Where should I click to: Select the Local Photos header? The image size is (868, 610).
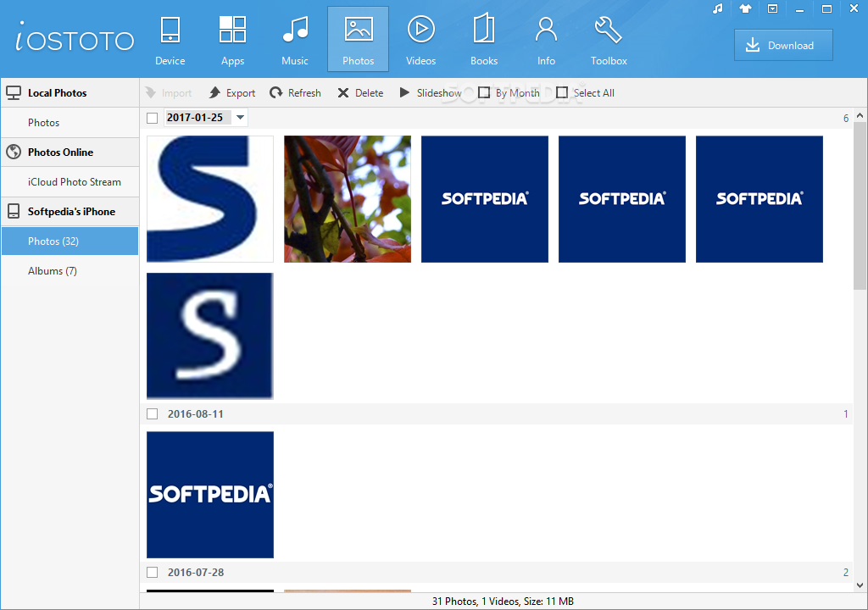point(70,93)
